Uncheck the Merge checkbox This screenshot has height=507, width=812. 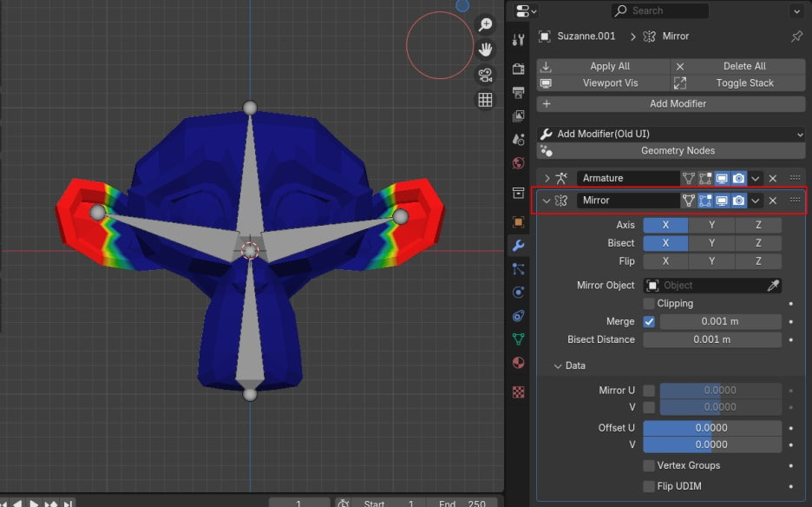click(x=649, y=322)
